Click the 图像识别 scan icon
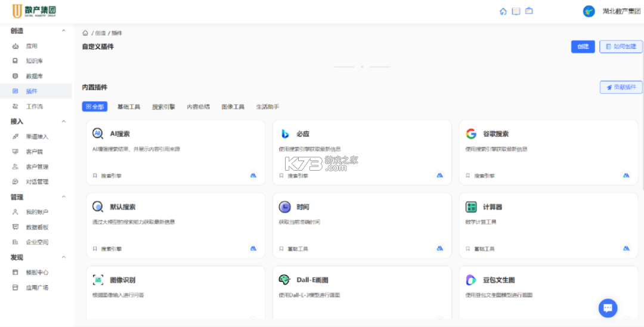Screen dimensions: 644x327 pos(98,280)
